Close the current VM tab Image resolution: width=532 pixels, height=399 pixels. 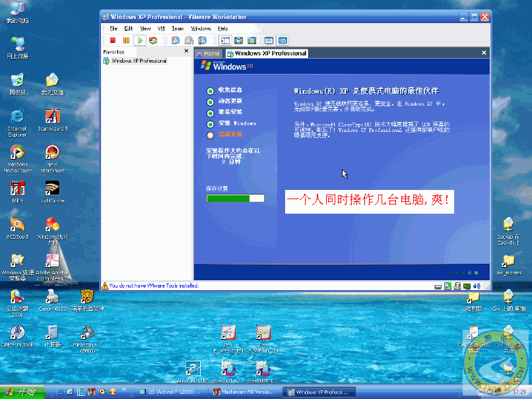click(x=484, y=53)
